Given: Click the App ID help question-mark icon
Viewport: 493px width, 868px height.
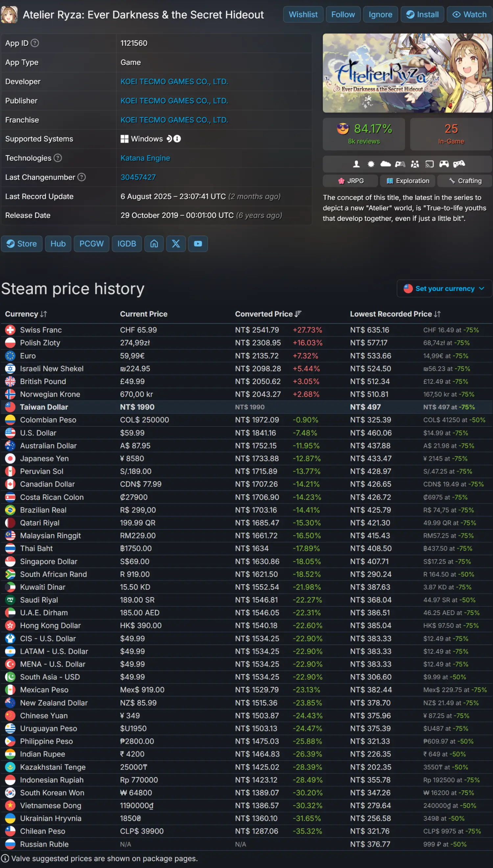Looking at the screenshot, I should [x=35, y=43].
